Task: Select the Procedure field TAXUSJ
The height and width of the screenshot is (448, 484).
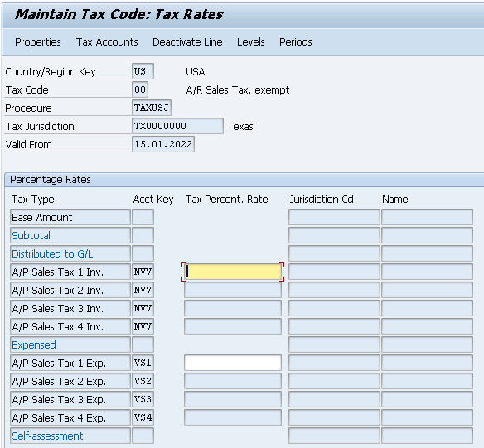Action: point(151,108)
